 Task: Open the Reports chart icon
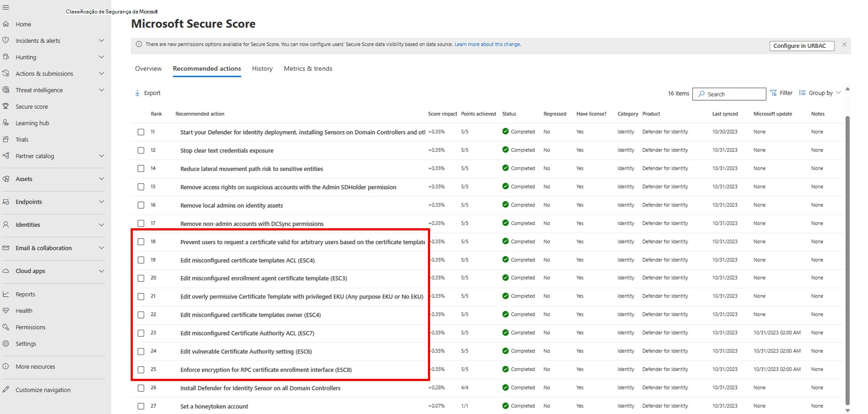point(6,294)
